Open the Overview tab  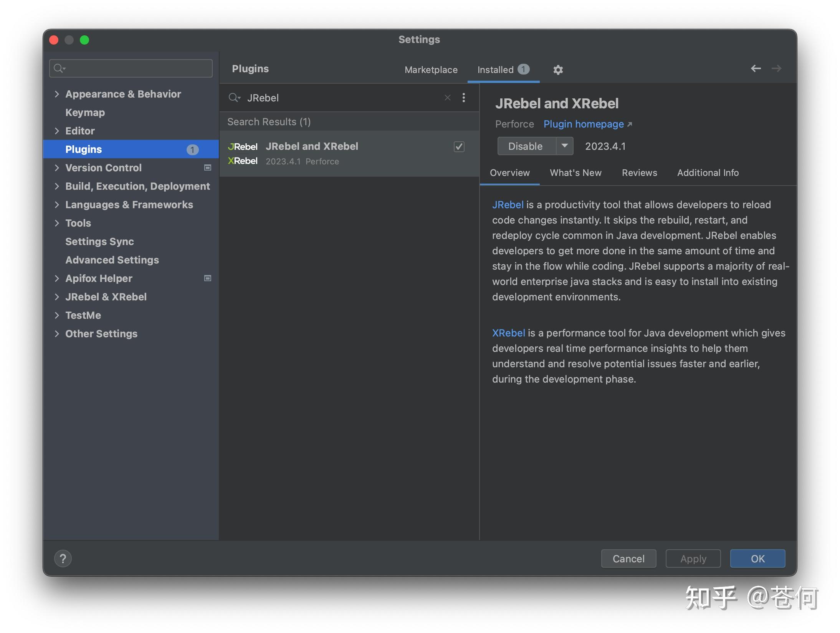coord(509,172)
